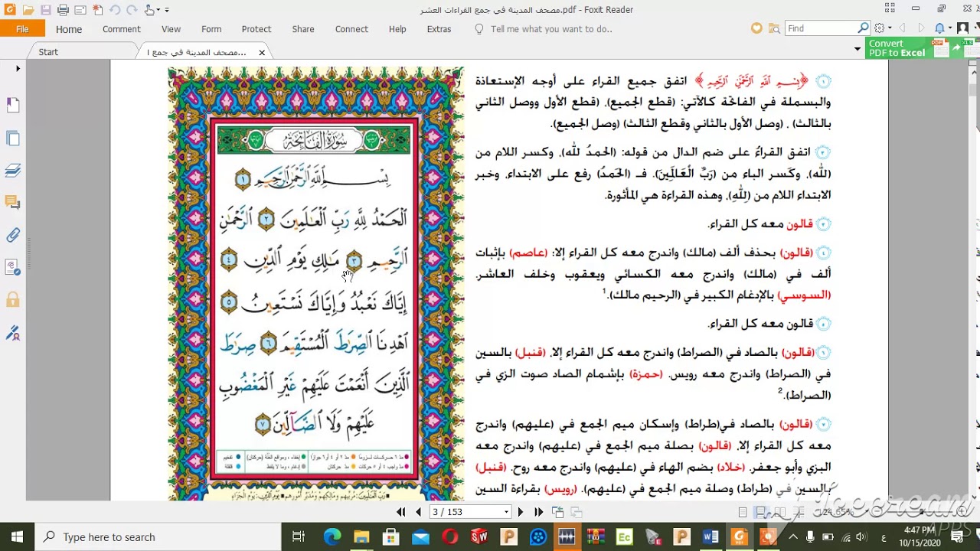Select Facing pages view mode
980x551 pixels.
click(x=779, y=512)
